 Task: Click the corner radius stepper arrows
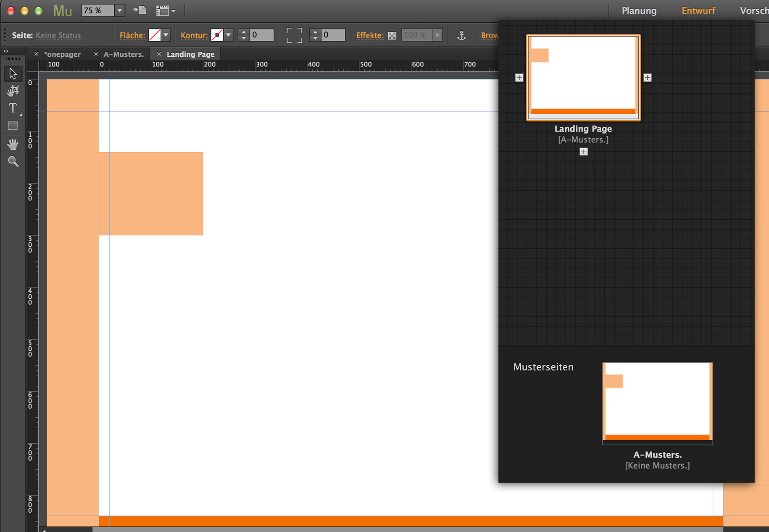[315, 35]
